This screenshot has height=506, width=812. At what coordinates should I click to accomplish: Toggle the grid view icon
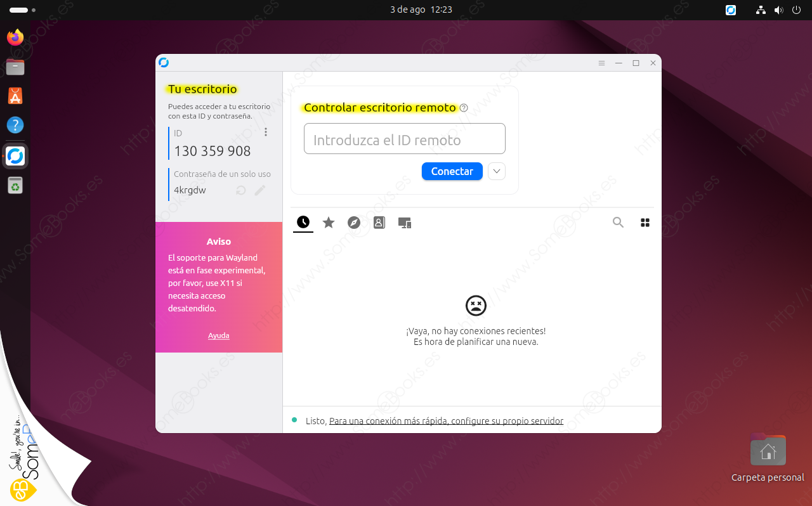[x=645, y=223]
